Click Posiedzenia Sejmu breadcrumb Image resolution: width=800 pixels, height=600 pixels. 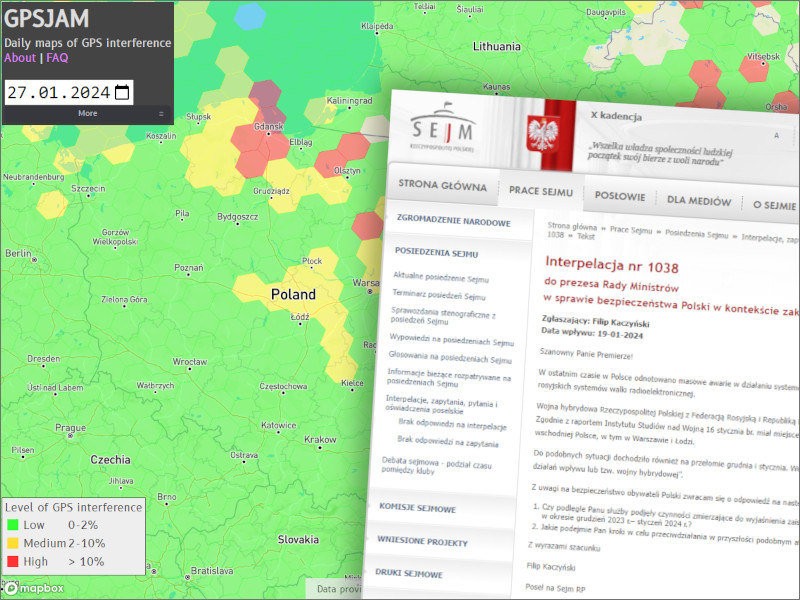[x=696, y=234]
